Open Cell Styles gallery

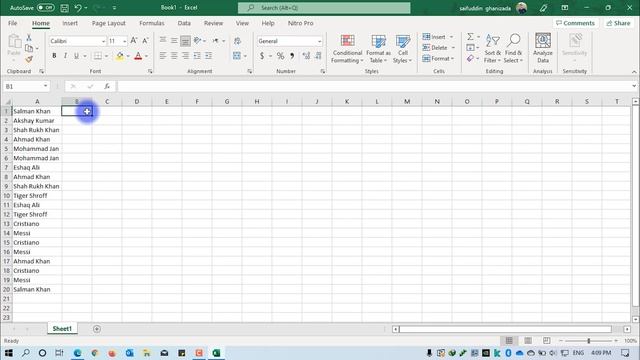402,49
